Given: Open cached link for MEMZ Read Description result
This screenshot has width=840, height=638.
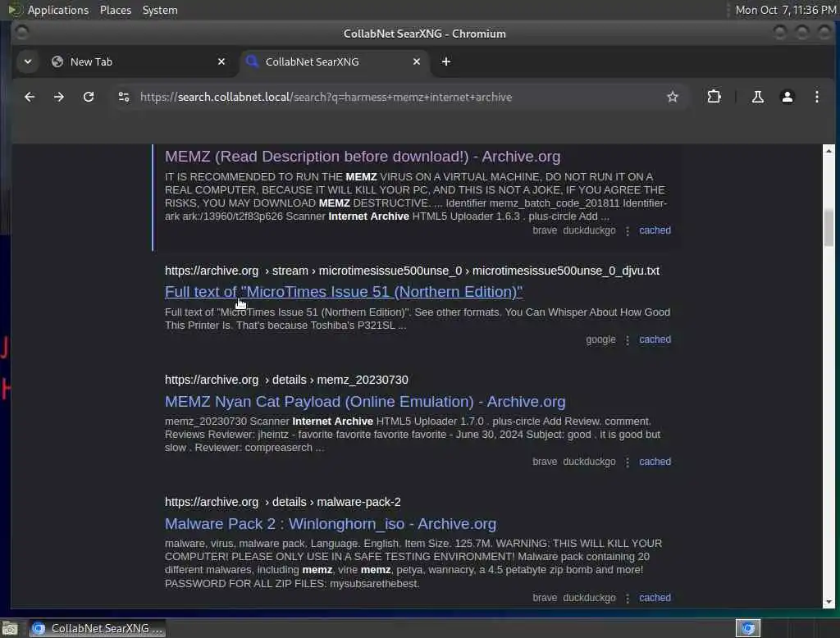Looking at the screenshot, I should pos(655,230).
